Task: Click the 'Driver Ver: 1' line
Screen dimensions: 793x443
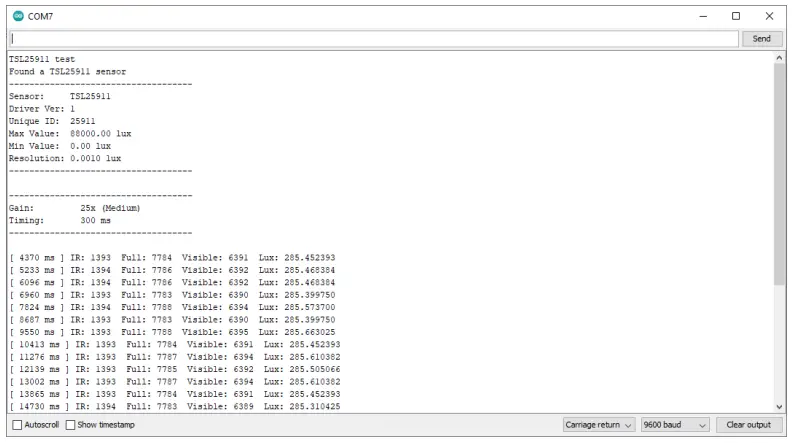Action: (42, 109)
